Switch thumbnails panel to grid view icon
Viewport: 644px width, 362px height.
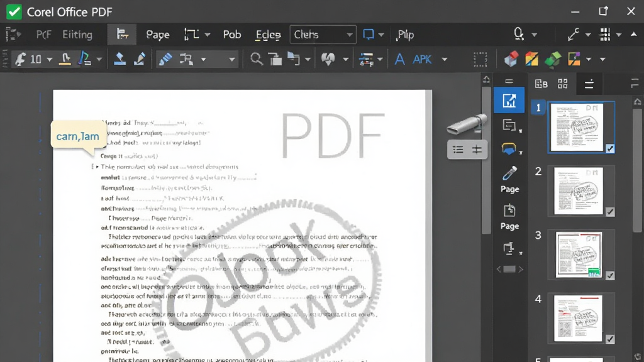click(563, 84)
